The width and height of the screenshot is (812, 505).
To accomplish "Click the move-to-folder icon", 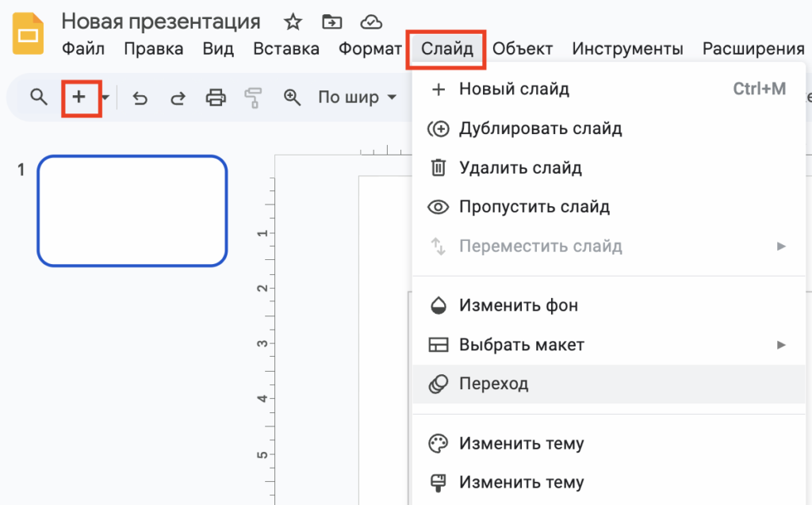I will 331,21.
